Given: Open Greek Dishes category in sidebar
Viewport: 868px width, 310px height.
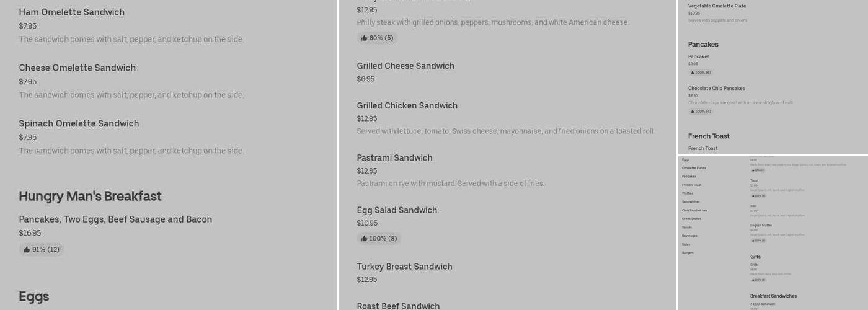Looking at the screenshot, I should (691, 219).
